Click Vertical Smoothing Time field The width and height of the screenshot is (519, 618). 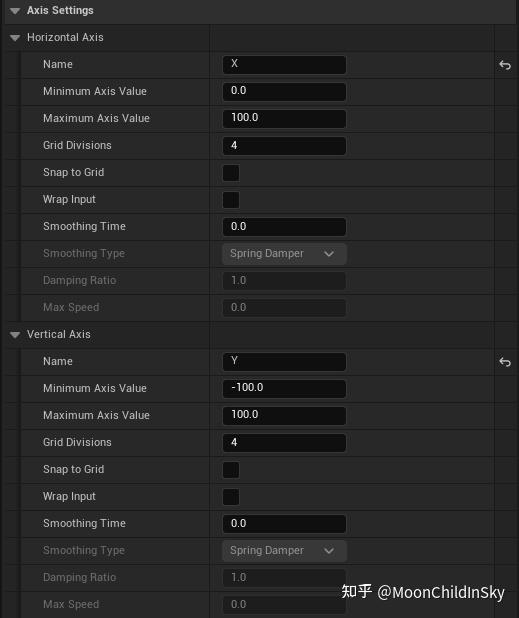(284, 523)
